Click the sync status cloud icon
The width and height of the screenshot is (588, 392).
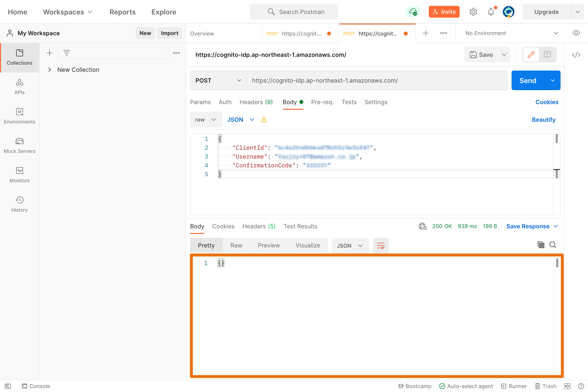(413, 12)
